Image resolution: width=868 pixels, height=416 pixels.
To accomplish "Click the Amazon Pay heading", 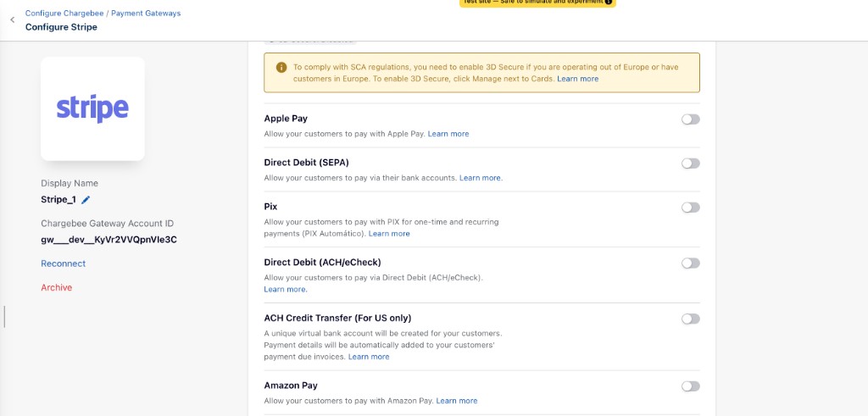I will point(291,385).
